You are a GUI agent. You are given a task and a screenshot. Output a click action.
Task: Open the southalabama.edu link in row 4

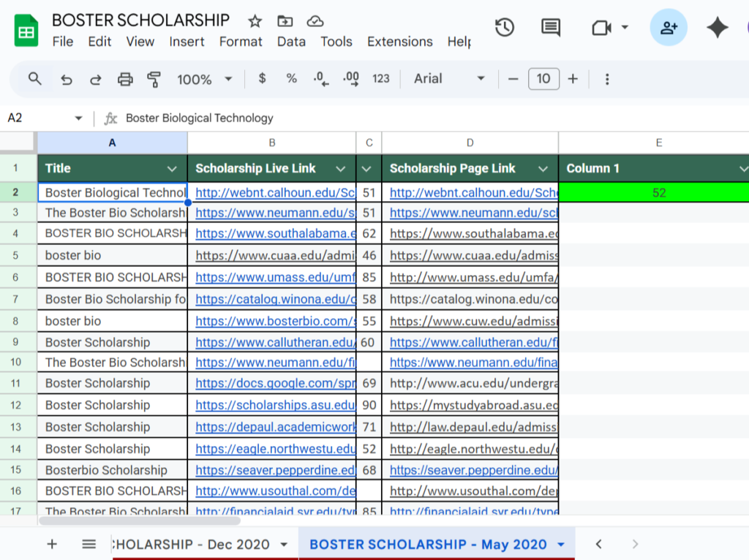[x=275, y=234]
